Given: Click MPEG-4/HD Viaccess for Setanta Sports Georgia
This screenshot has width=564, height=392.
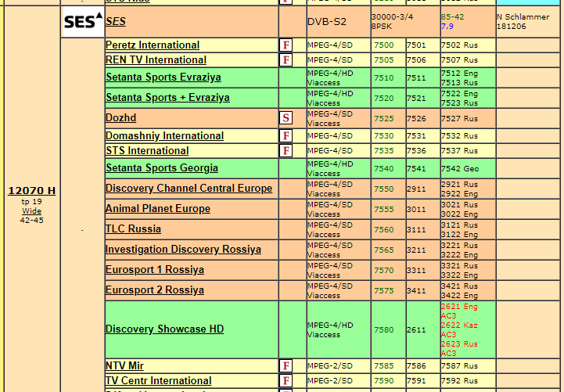Looking at the screenshot, I should [x=330, y=169].
